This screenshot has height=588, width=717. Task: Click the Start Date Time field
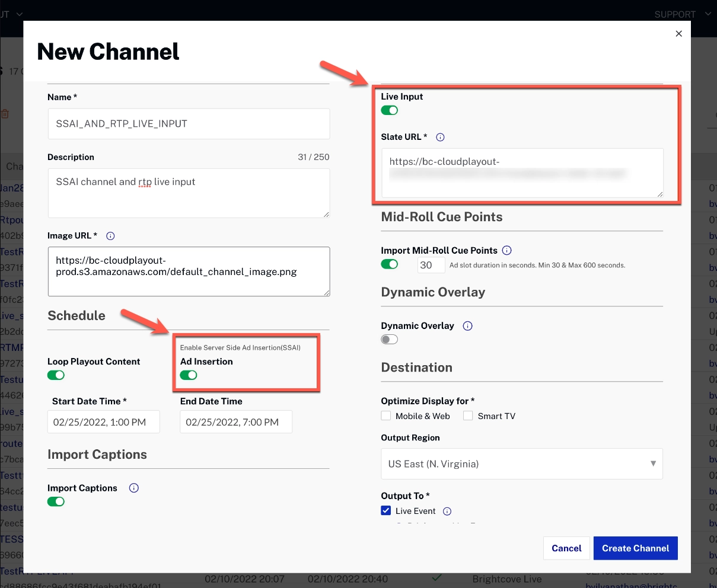[103, 422]
